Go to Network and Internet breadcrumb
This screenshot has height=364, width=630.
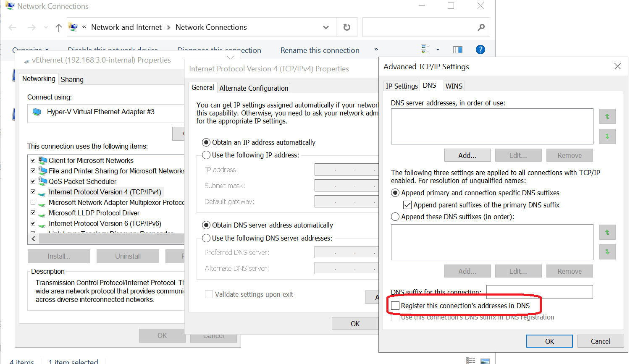(x=126, y=27)
